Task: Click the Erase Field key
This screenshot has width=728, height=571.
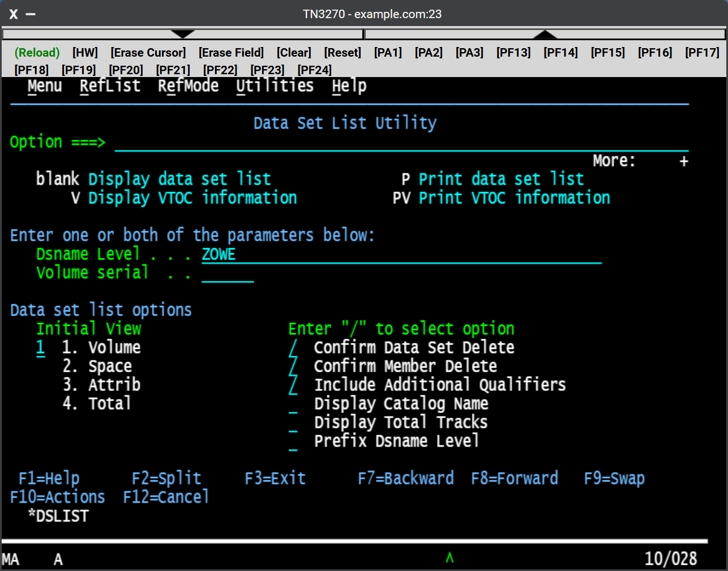Action: 231,52
